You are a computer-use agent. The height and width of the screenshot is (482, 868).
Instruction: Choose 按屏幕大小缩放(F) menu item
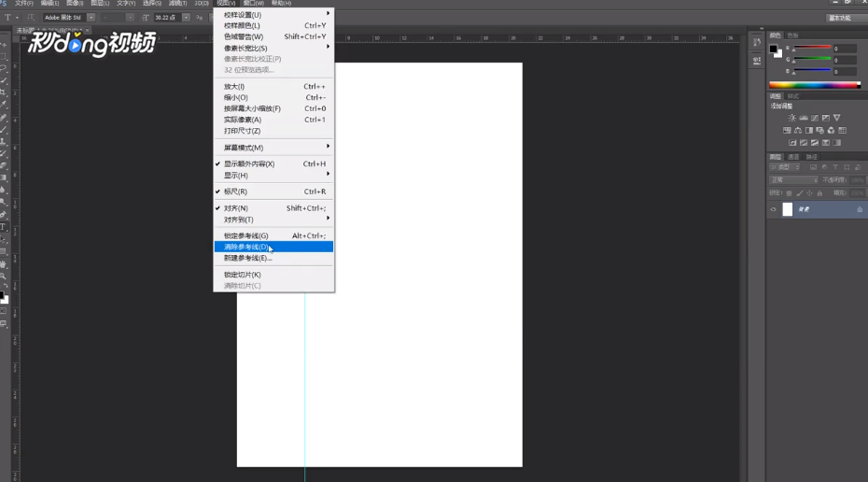click(273, 108)
